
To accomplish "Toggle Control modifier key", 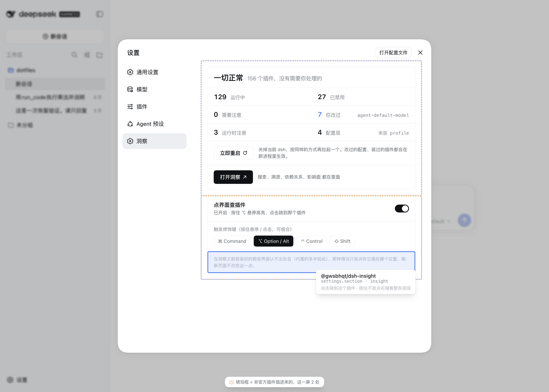I will [311, 241].
